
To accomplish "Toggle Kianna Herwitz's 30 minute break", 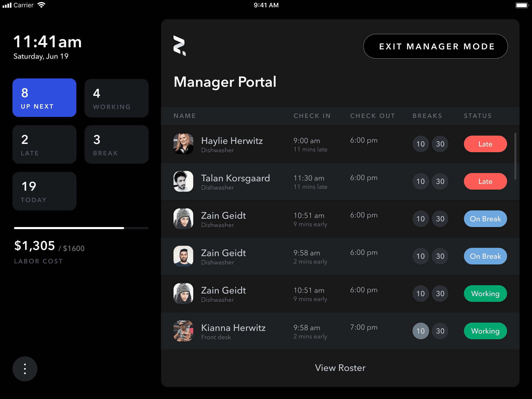I will point(440,331).
